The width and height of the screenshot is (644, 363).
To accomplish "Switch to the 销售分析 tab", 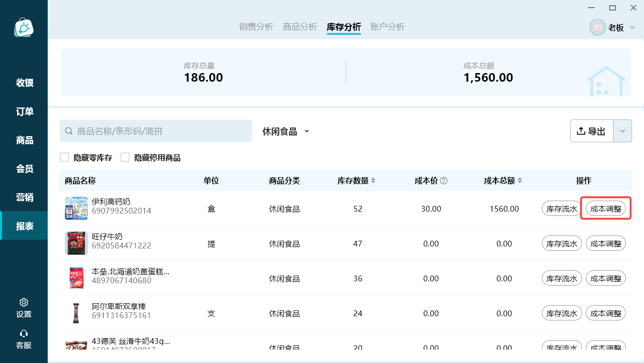I will point(256,27).
